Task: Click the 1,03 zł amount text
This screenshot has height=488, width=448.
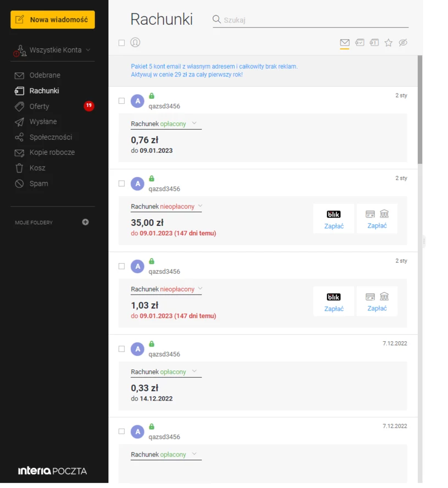Action: click(x=145, y=306)
